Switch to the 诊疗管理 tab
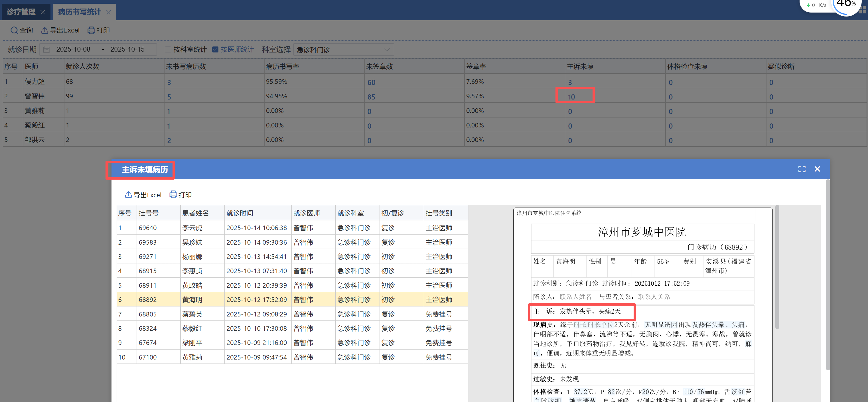 pos(21,12)
